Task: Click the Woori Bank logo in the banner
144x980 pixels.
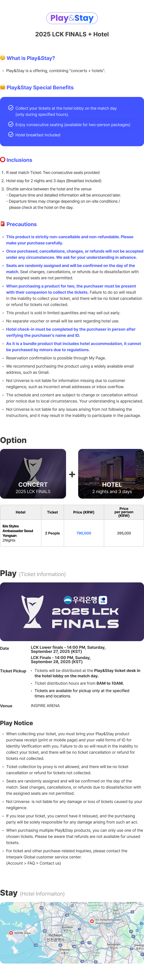Action: 80,600
